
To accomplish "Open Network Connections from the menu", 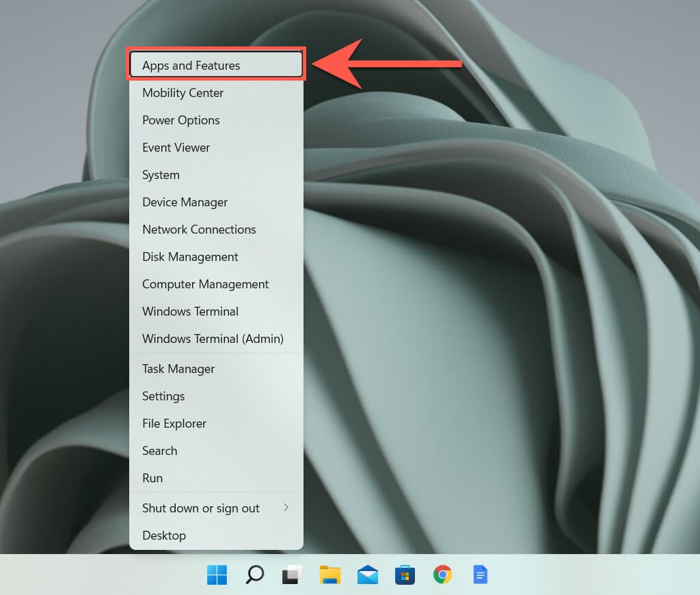I will (x=199, y=230).
